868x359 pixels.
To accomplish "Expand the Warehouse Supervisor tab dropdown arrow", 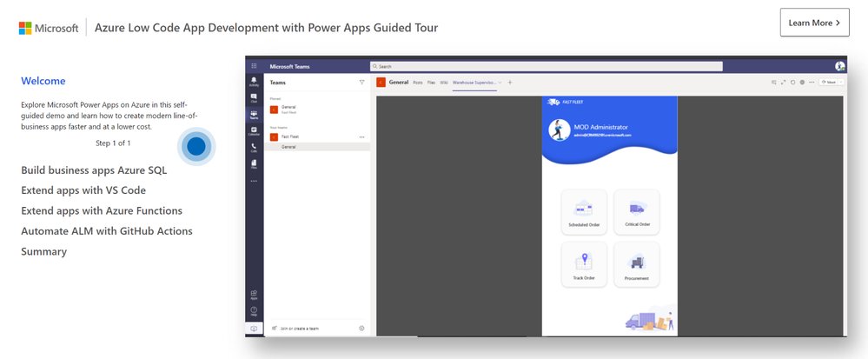I will [x=500, y=82].
